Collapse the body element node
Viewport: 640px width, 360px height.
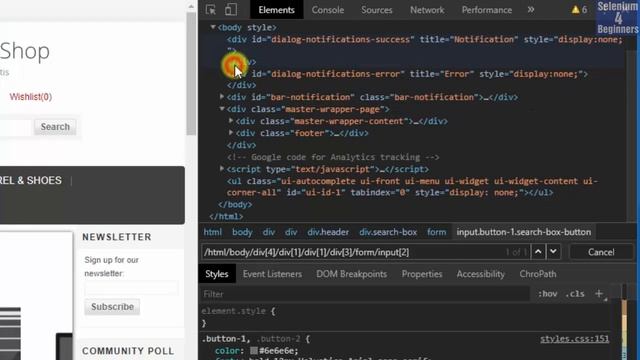coord(213,27)
